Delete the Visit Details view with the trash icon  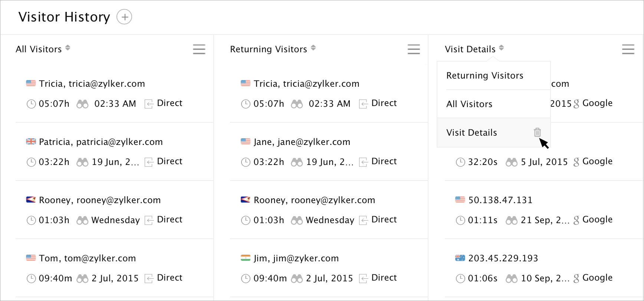[x=537, y=132]
